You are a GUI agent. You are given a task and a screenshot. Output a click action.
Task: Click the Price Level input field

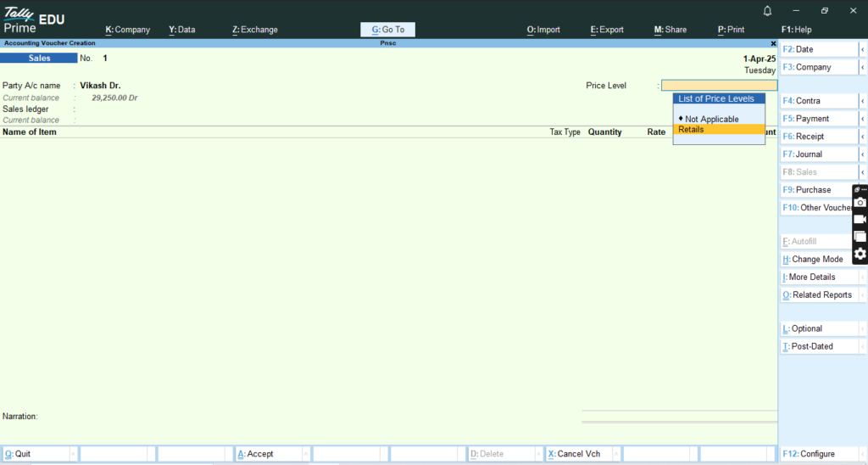[x=719, y=86]
